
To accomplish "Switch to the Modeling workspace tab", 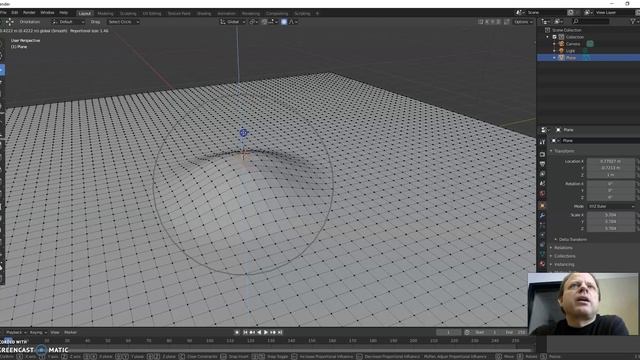I will point(105,13).
